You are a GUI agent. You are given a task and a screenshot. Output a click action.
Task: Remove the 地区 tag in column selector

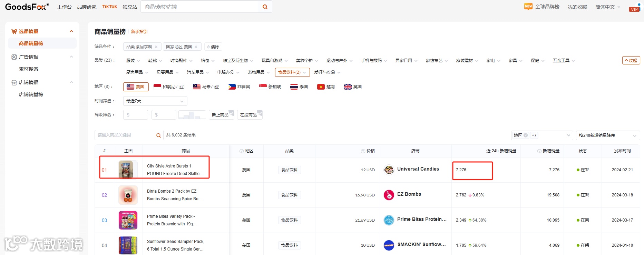point(526,135)
